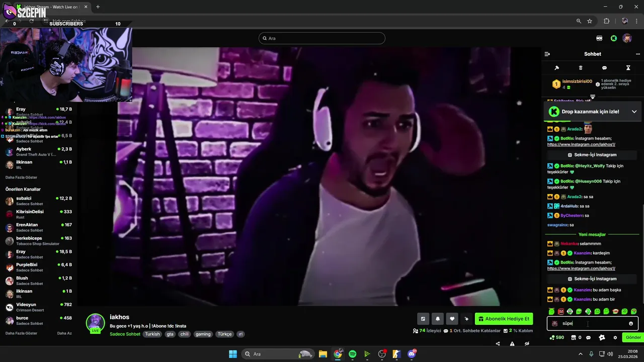Click the red angry emote above chat input
This screenshot has height=362, width=644.
pyautogui.click(x=560, y=311)
